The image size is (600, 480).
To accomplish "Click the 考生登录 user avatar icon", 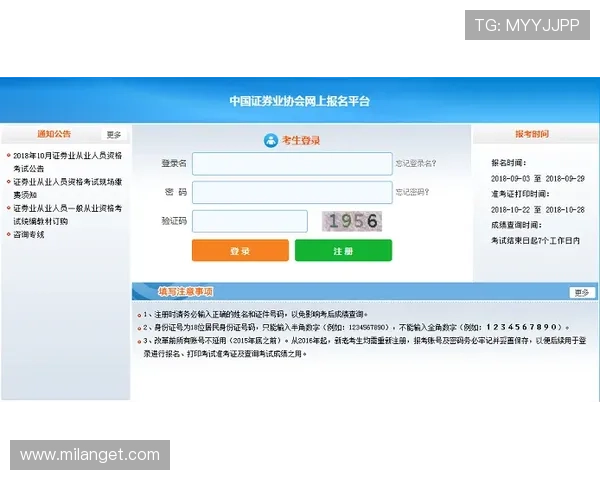I will tap(271, 140).
